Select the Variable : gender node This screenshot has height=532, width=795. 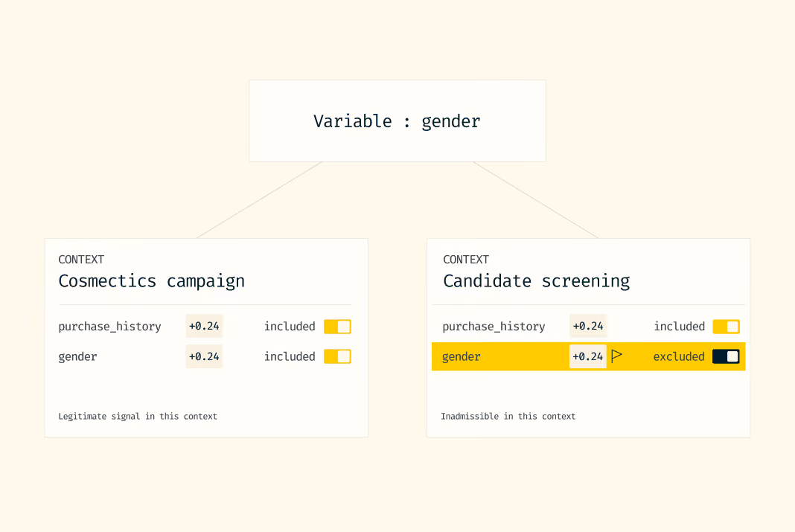point(397,121)
